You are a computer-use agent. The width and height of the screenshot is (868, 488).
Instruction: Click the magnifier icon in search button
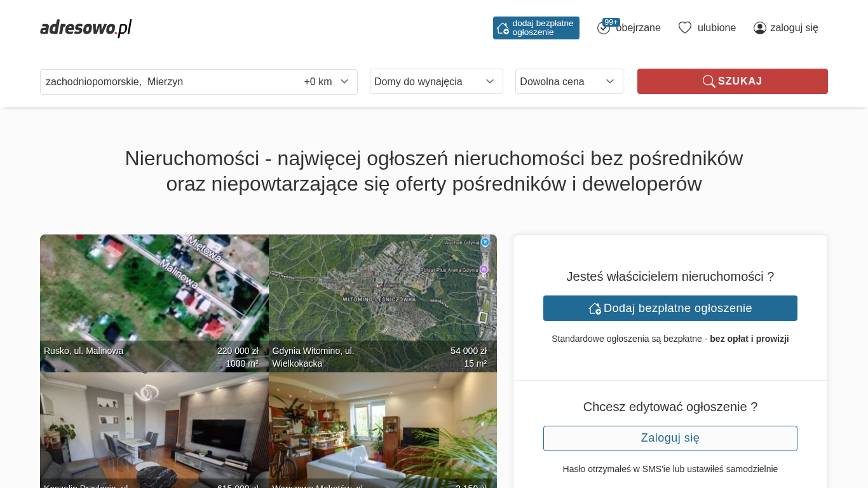pos(709,81)
